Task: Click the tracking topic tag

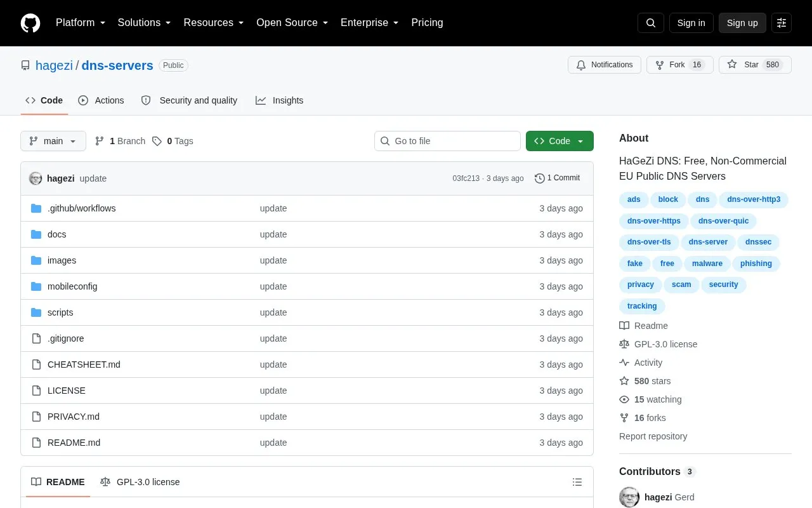Action: pyautogui.click(x=642, y=306)
